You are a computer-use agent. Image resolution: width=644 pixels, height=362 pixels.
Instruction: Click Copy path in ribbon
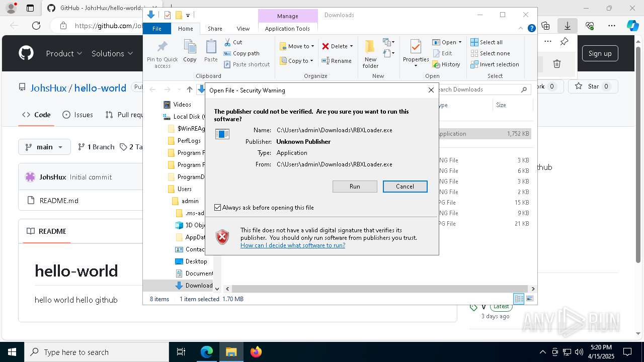[242, 53]
